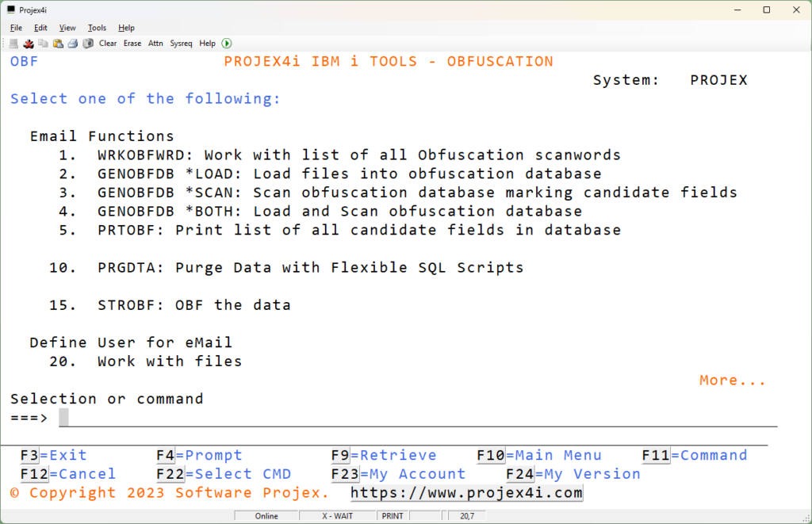
Task: Click the Online status bar entry
Action: (x=266, y=516)
